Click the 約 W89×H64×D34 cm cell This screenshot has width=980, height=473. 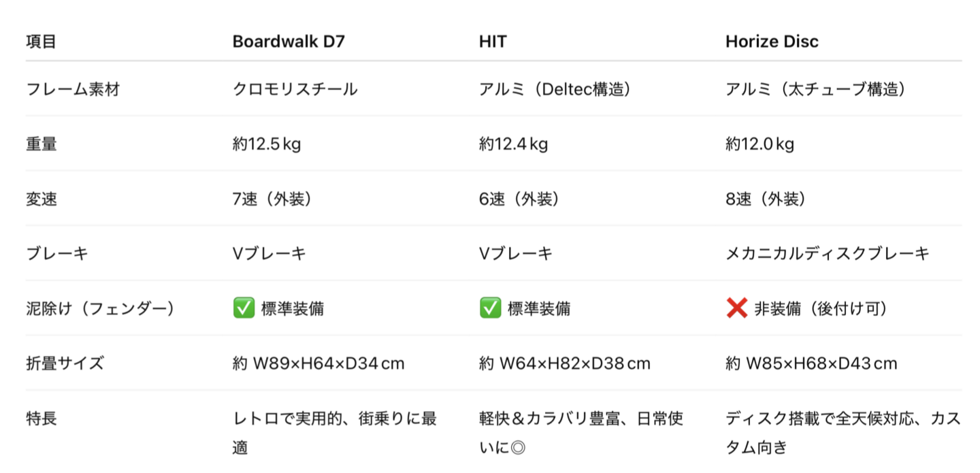tap(318, 363)
